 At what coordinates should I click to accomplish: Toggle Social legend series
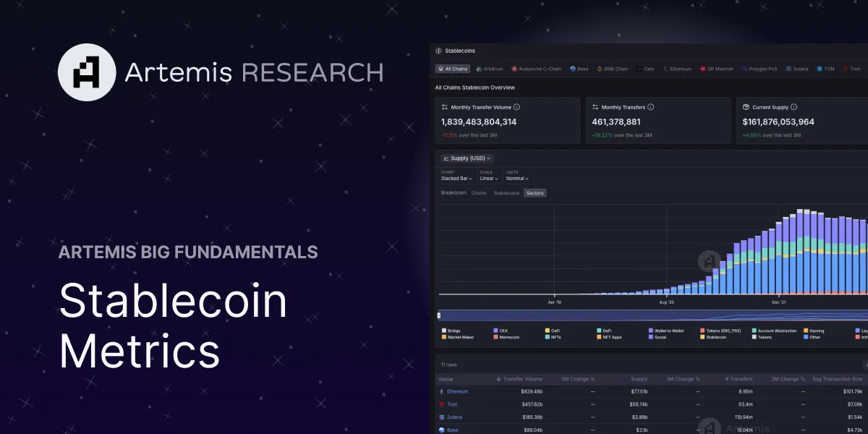tap(658, 337)
